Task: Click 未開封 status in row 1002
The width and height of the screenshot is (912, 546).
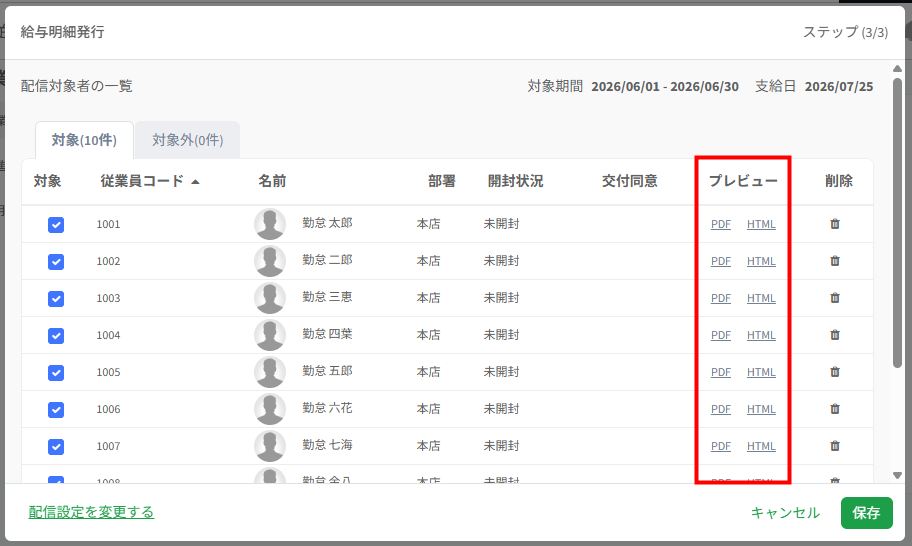Action: (x=501, y=261)
